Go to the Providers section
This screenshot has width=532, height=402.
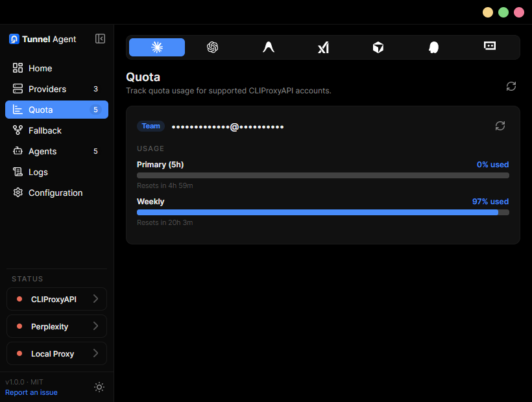[56, 89]
